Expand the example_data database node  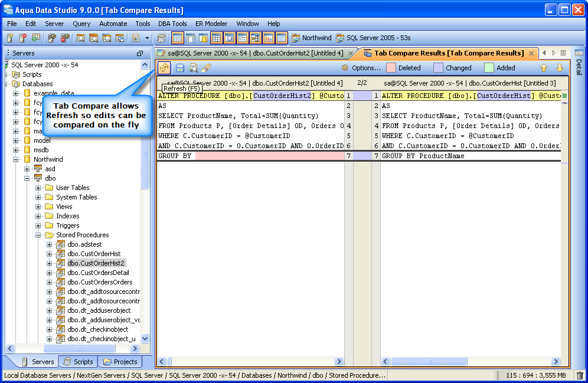(16, 93)
